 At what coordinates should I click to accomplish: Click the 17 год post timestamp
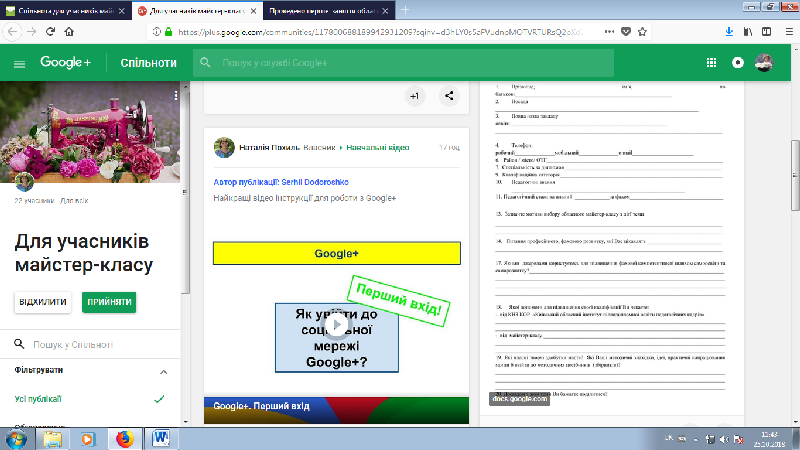tap(449, 147)
